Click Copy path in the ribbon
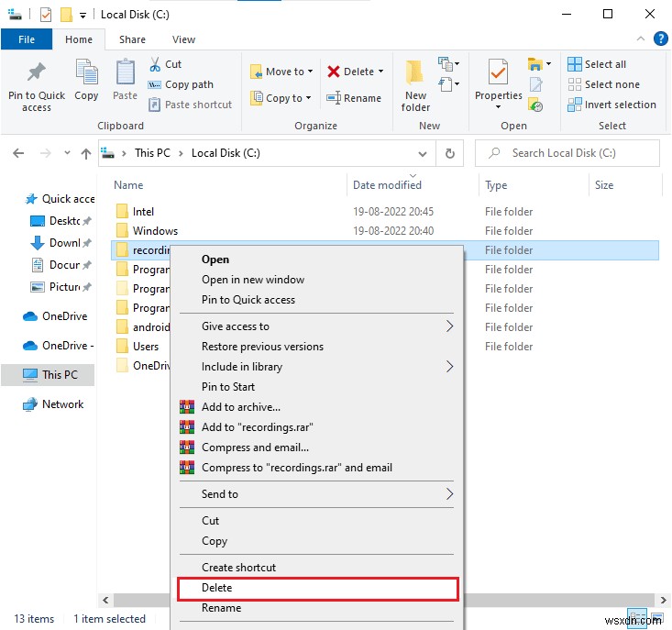Image resolution: width=672 pixels, height=630 pixels. click(181, 84)
